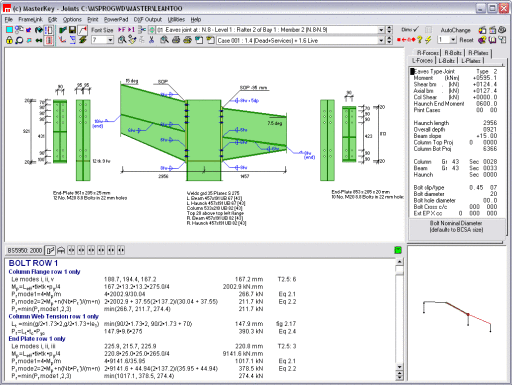The height and width of the screenshot is (385, 512).
Task: Click the purple 1 arrow icon
Action: tap(131, 30)
